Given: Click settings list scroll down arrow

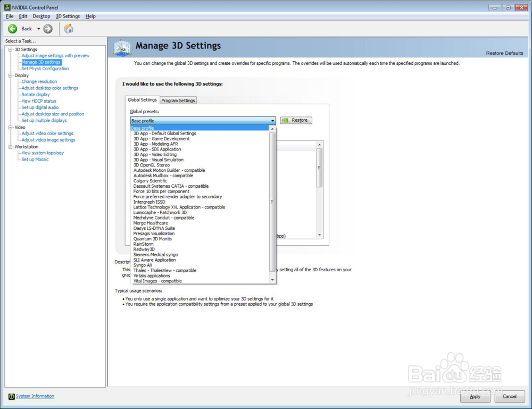Looking at the screenshot, I should coord(319,235).
